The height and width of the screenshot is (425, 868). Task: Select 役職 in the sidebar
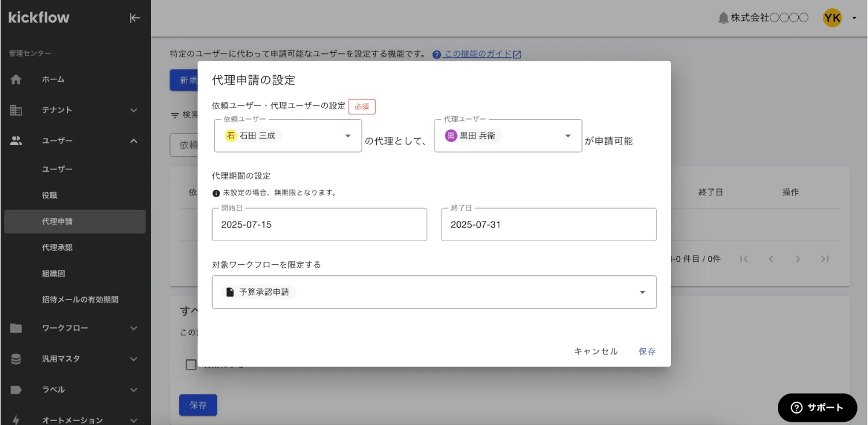coord(75,195)
